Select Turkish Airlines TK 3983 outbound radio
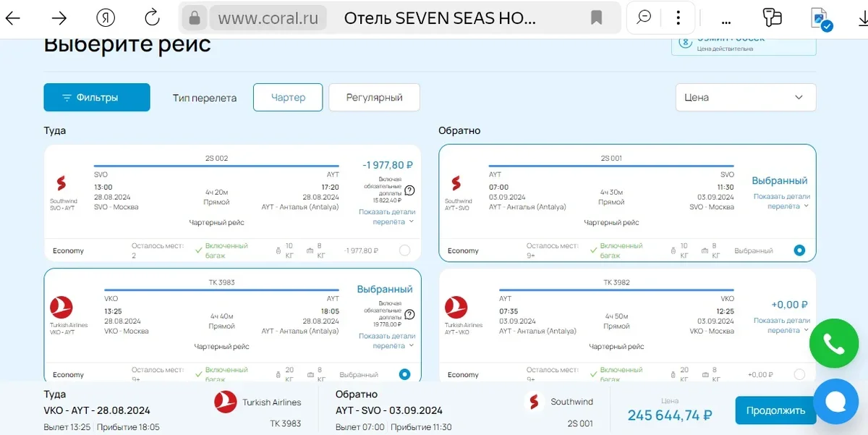The image size is (868, 435). click(x=404, y=374)
